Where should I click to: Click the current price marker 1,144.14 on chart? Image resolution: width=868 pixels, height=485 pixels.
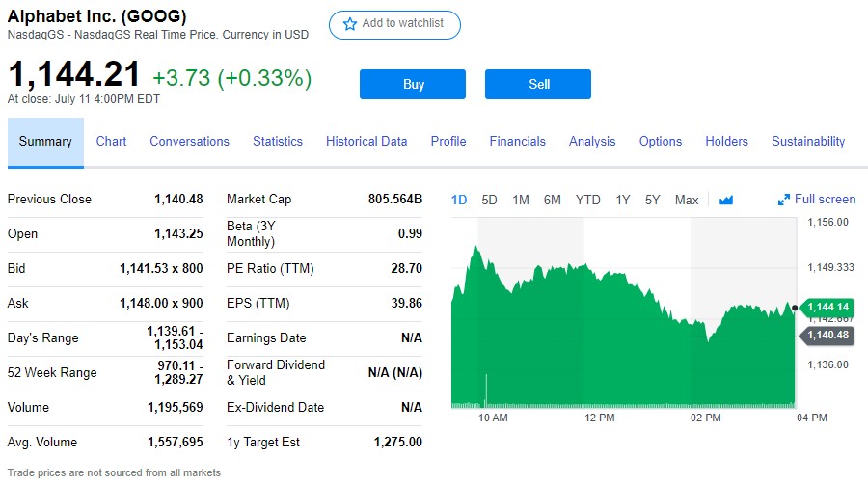coord(827,308)
